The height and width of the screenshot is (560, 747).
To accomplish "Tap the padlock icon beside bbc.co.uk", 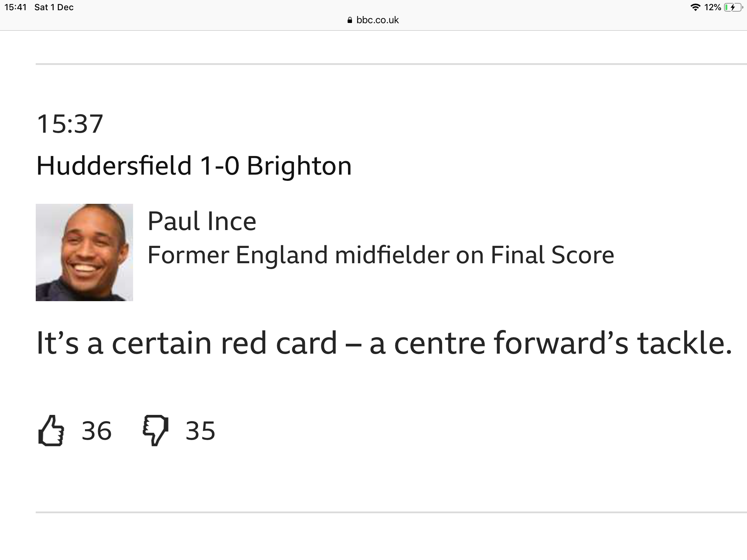I will coord(350,20).
